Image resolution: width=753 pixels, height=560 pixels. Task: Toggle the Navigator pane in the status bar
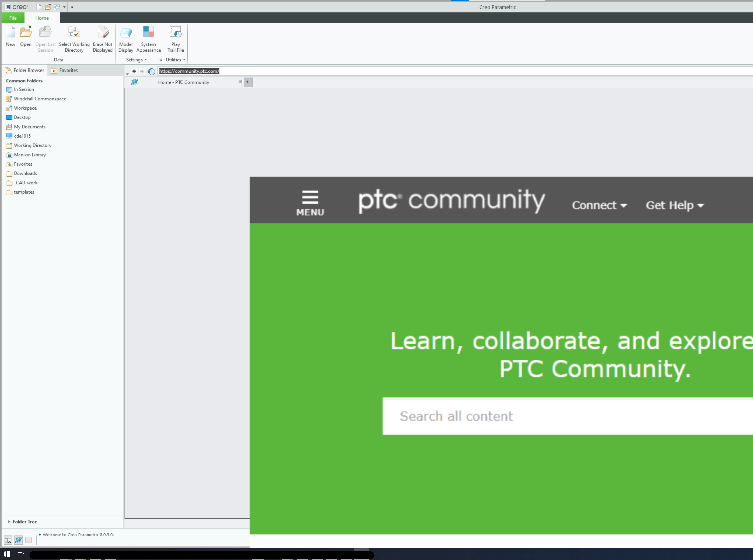8,540
